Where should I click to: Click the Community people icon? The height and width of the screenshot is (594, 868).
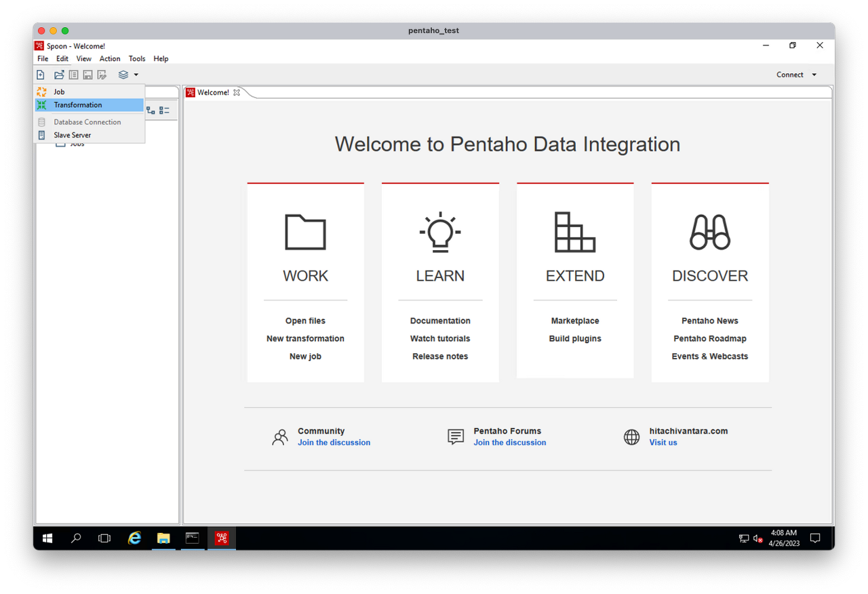point(280,437)
